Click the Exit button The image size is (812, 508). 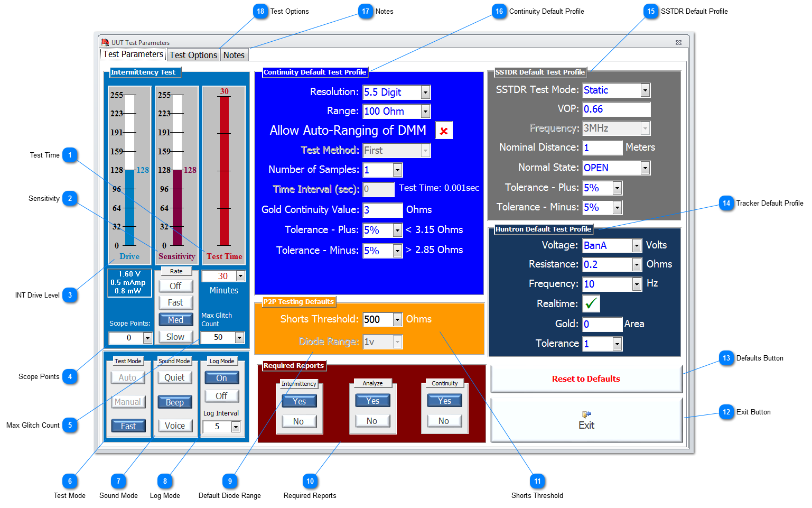[586, 420]
